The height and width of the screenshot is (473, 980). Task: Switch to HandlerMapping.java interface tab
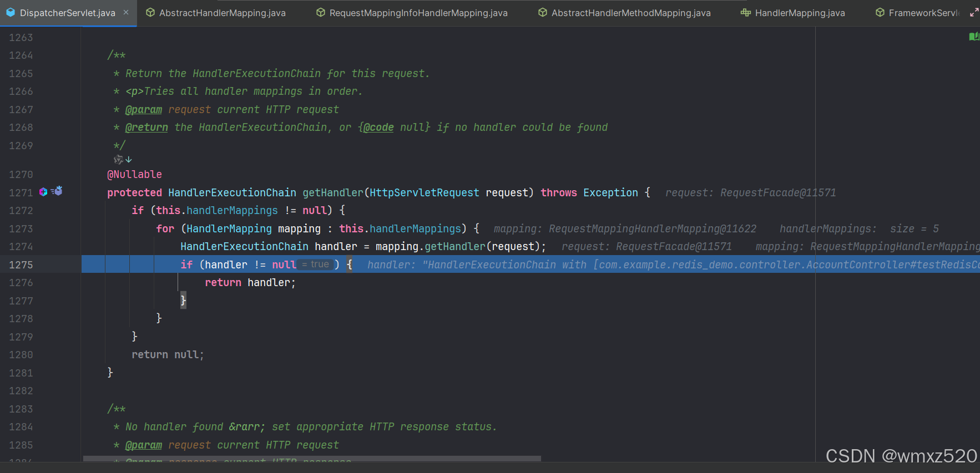coord(792,13)
